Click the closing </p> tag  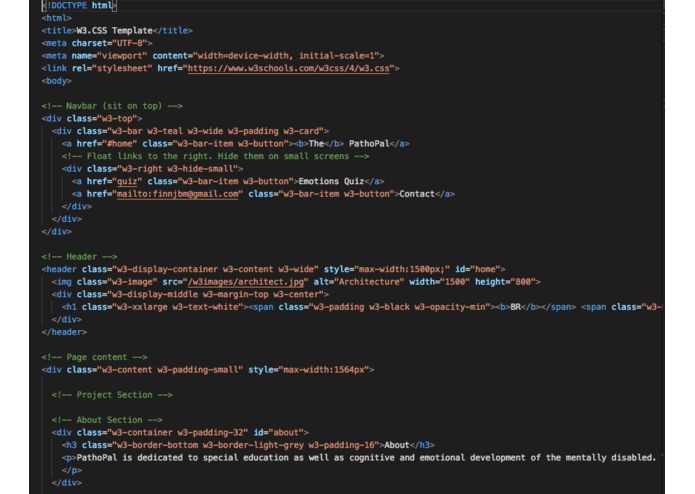71,470
